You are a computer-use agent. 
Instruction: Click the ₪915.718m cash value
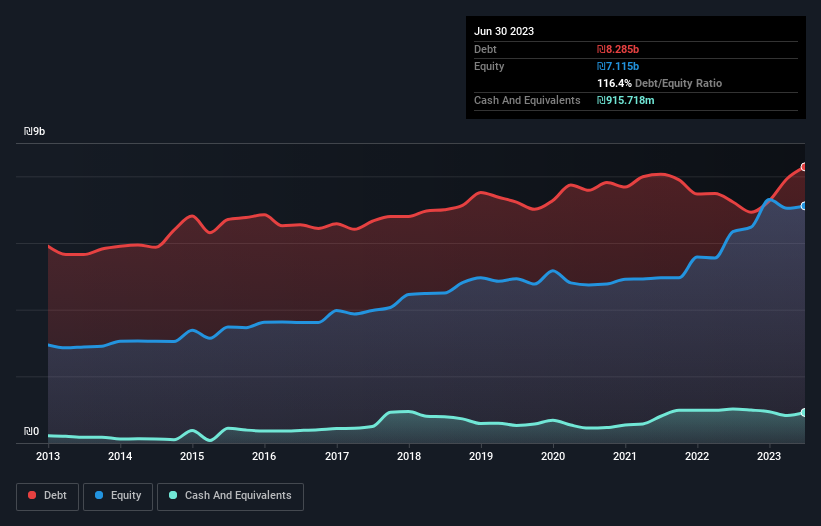click(x=626, y=100)
